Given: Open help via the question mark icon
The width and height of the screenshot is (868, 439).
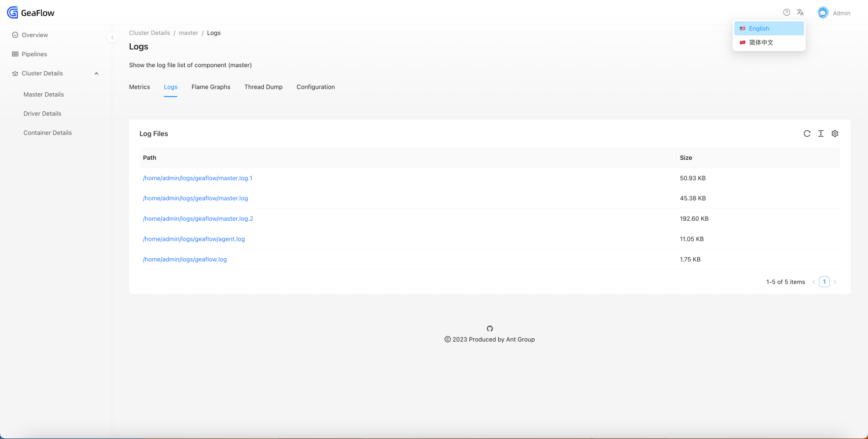Looking at the screenshot, I should [786, 12].
